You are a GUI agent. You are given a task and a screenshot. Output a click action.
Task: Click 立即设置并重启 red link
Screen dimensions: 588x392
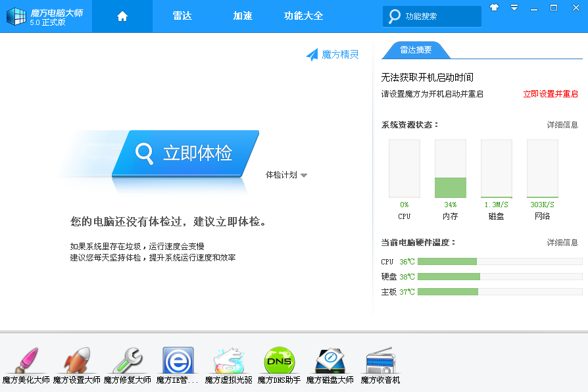(551, 94)
